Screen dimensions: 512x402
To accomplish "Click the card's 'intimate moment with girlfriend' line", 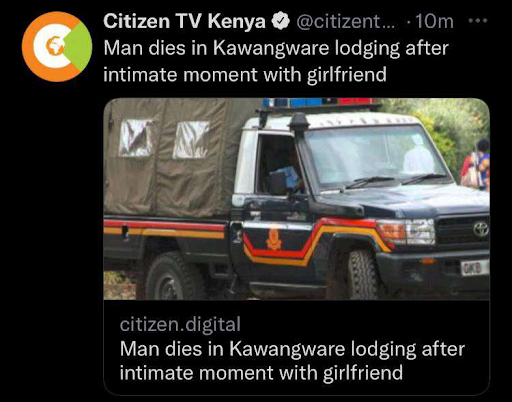I will tap(261, 373).
